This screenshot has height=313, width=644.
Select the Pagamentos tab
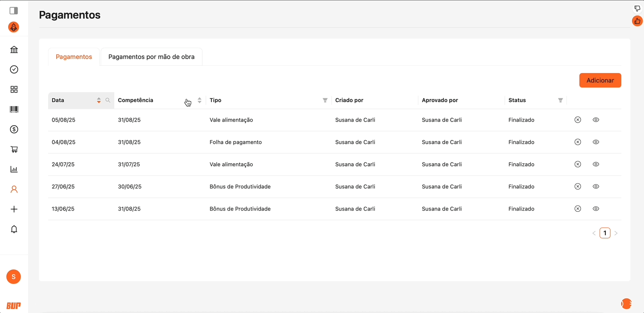click(x=74, y=57)
